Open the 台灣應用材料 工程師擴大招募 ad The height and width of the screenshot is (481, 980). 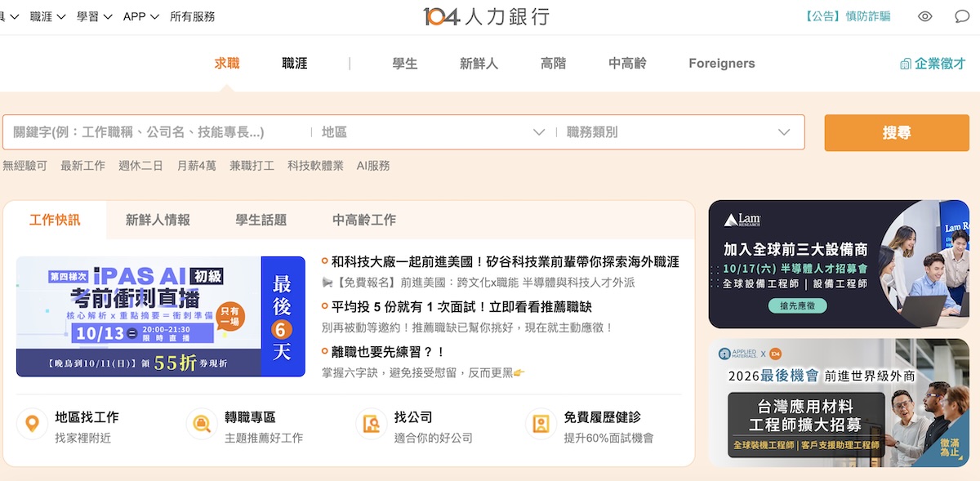(839, 403)
